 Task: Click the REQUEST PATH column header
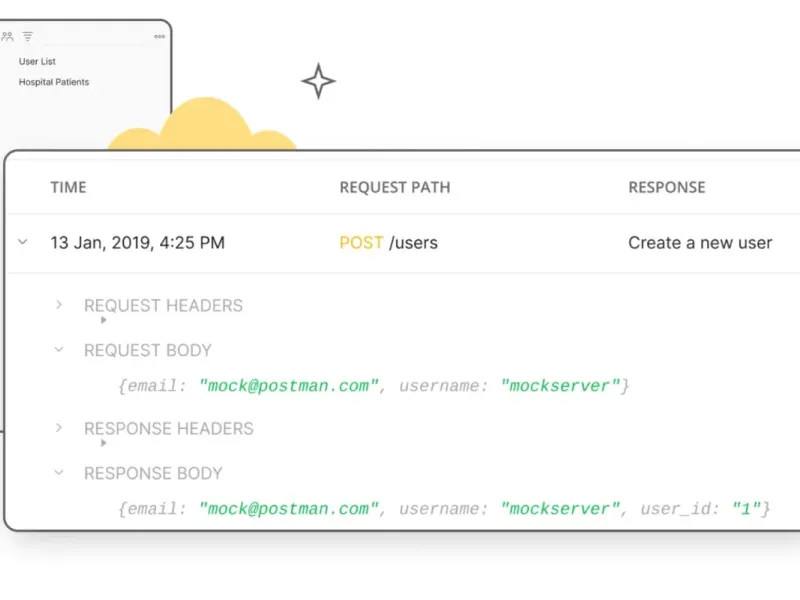point(395,187)
